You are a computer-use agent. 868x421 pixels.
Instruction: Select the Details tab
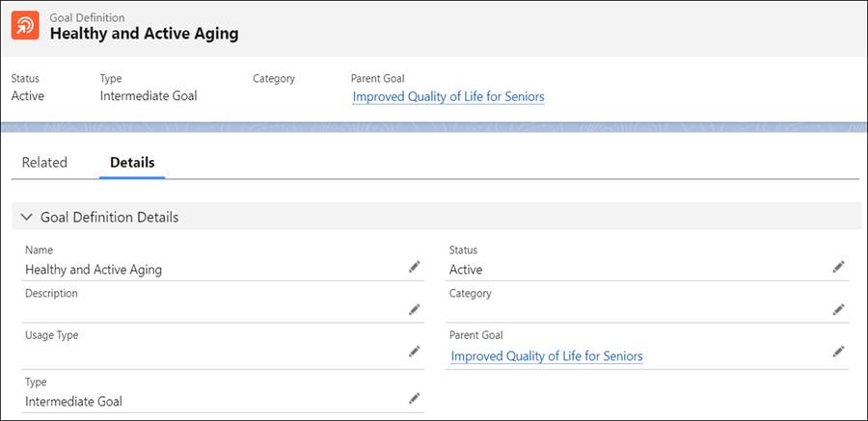coord(132,163)
